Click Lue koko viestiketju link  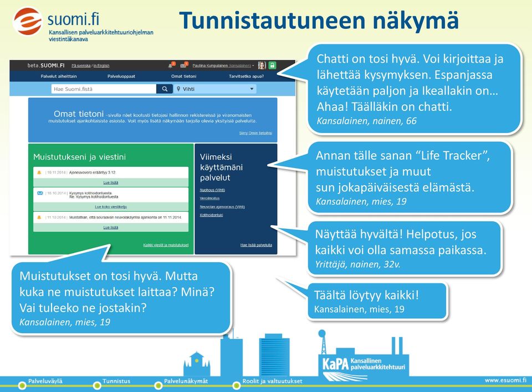click(111, 207)
